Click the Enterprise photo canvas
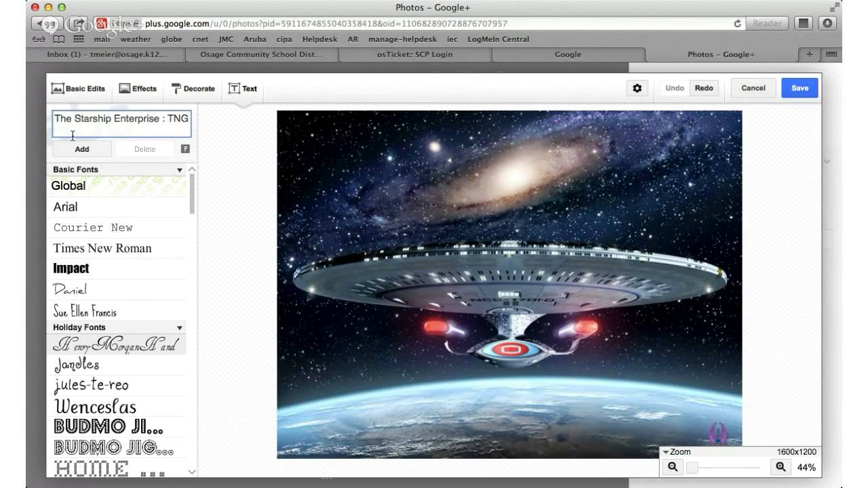 click(509, 285)
